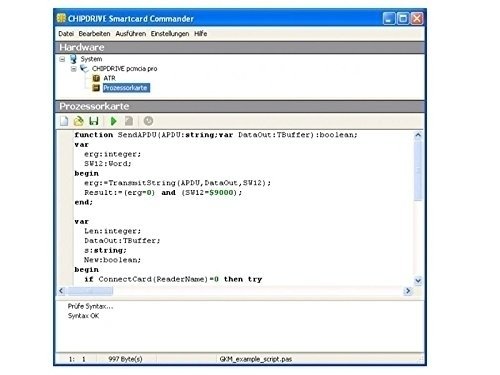Click the 'DataOut:TBuffer;' code line

pyautogui.click(x=122, y=240)
